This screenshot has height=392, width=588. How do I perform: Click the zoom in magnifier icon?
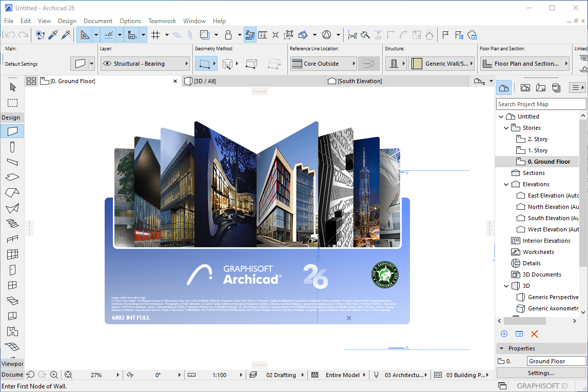tap(54, 375)
